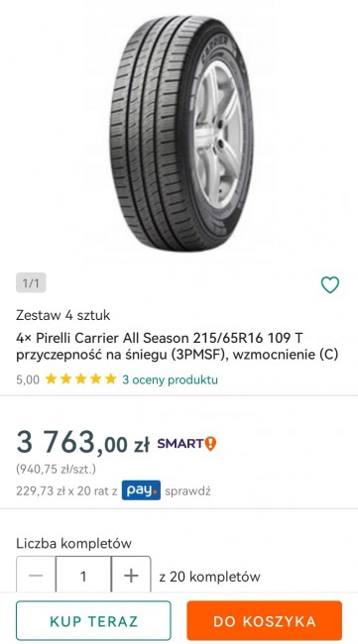This screenshot has height=644, width=358.
Task: Decrease the quantity with the minus button
Action: point(36,576)
